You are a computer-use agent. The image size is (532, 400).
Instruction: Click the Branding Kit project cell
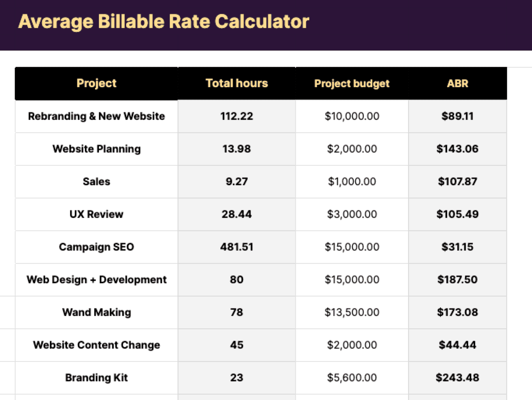[97, 377]
